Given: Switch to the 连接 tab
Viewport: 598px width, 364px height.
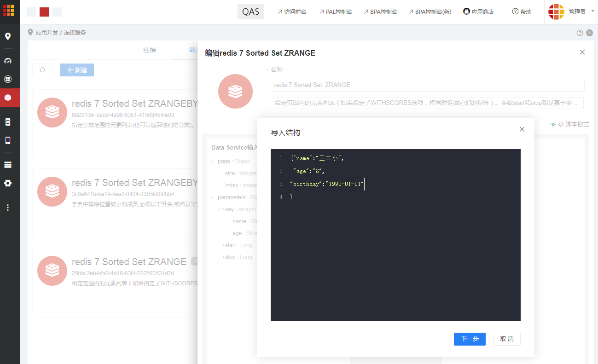Looking at the screenshot, I should pos(150,50).
